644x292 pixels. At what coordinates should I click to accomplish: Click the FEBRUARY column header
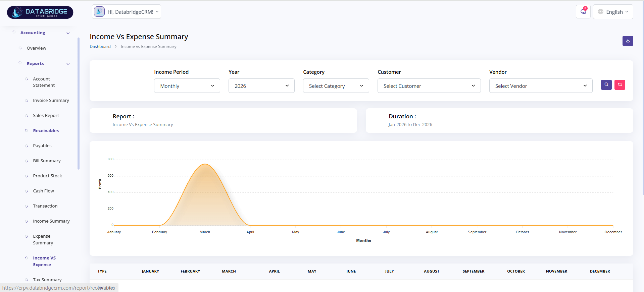(190, 272)
